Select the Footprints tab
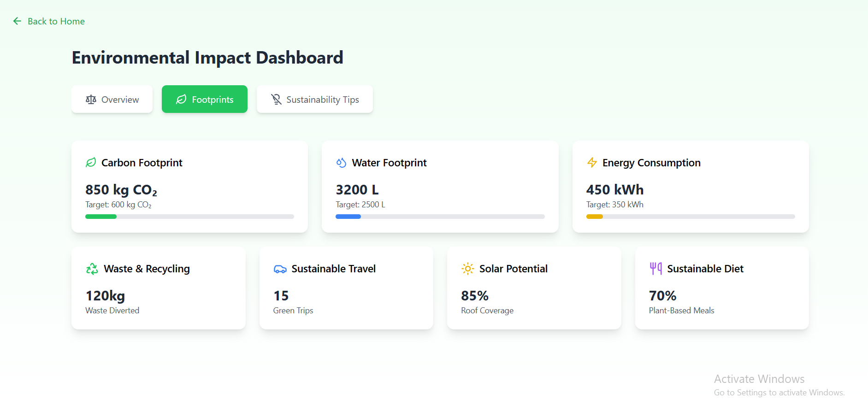This screenshot has width=868, height=417. coord(205,100)
